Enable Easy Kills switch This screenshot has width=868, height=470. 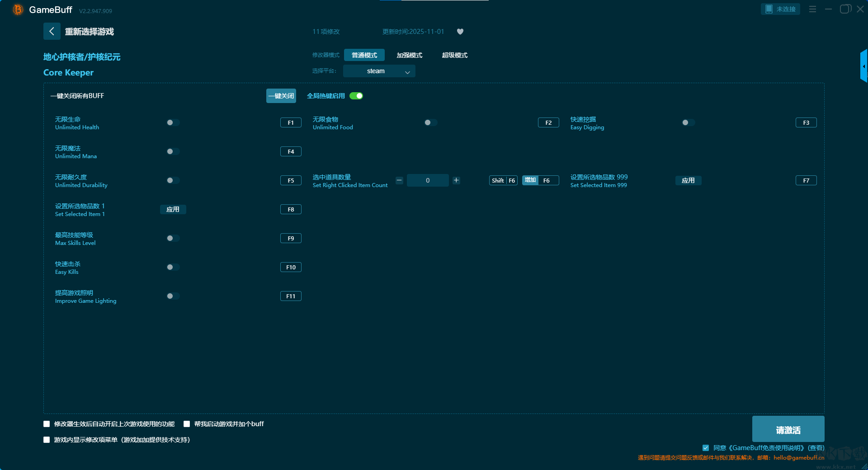(x=173, y=267)
